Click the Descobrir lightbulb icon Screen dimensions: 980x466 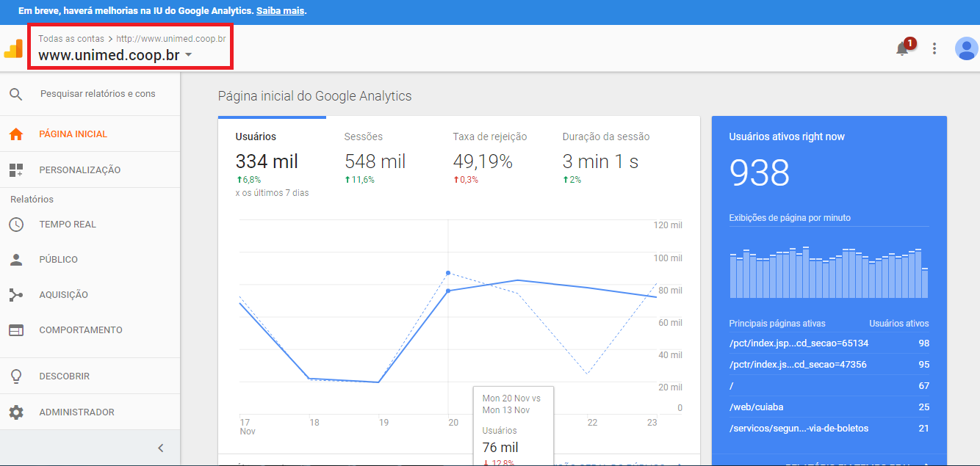point(16,376)
